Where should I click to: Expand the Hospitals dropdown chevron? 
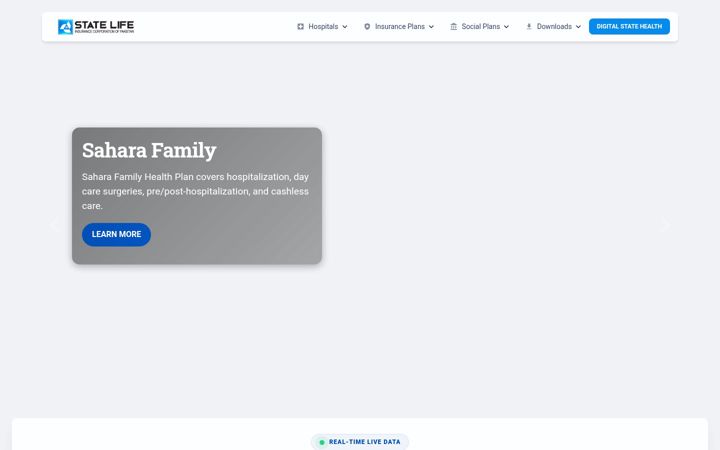(345, 27)
